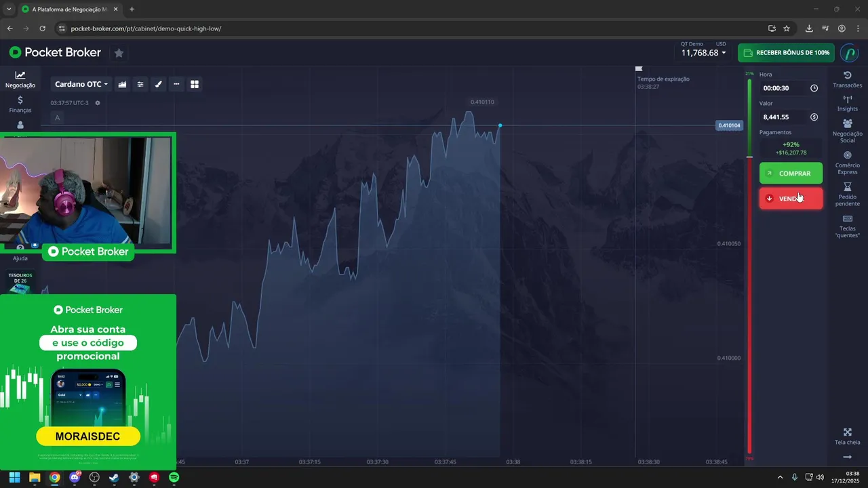Viewport: 868px width, 488px height.
Task: Open a new browser tab
Action: 132,9
